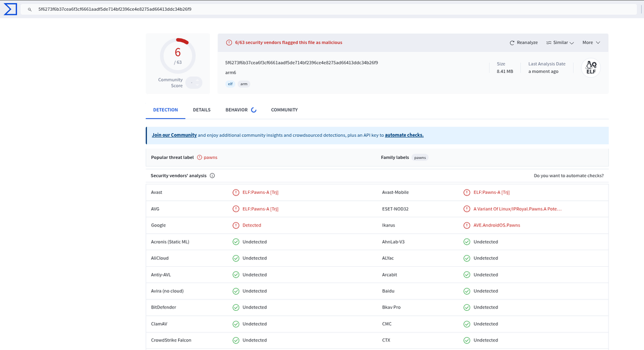Click the AVG 'ELF:Pawns-A [Trj]' result text
Image resolution: width=644 pixels, height=350 pixels.
(x=260, y=209)
